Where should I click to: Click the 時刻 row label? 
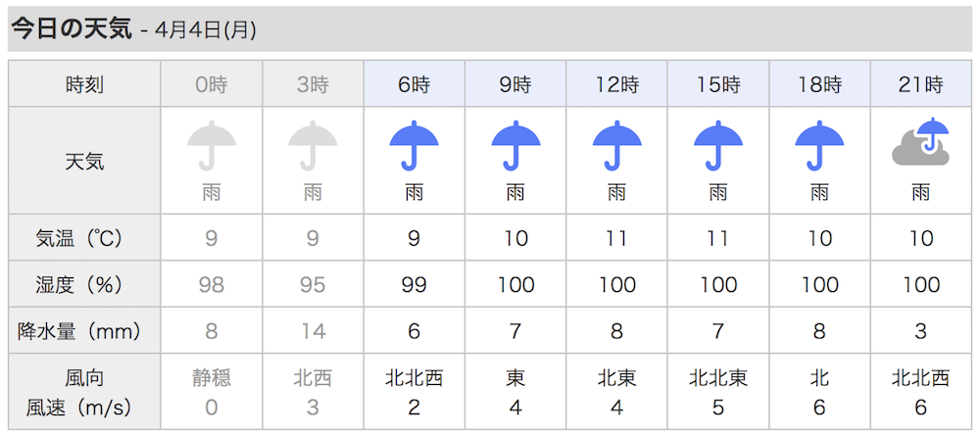(x=84, y=84)
